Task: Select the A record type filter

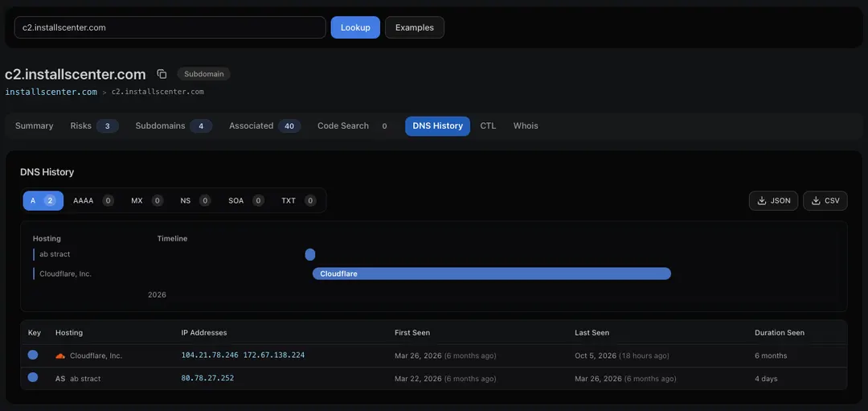Action: pyautogui.click(x=43, y=200)
